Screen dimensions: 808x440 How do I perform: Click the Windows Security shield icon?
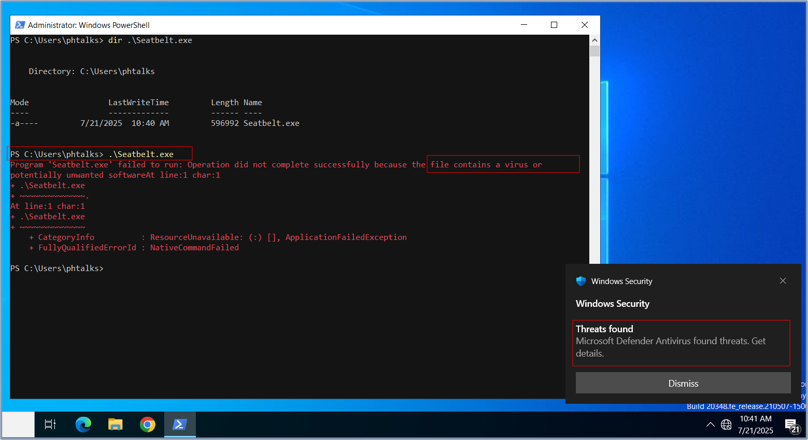pos(581,281)
